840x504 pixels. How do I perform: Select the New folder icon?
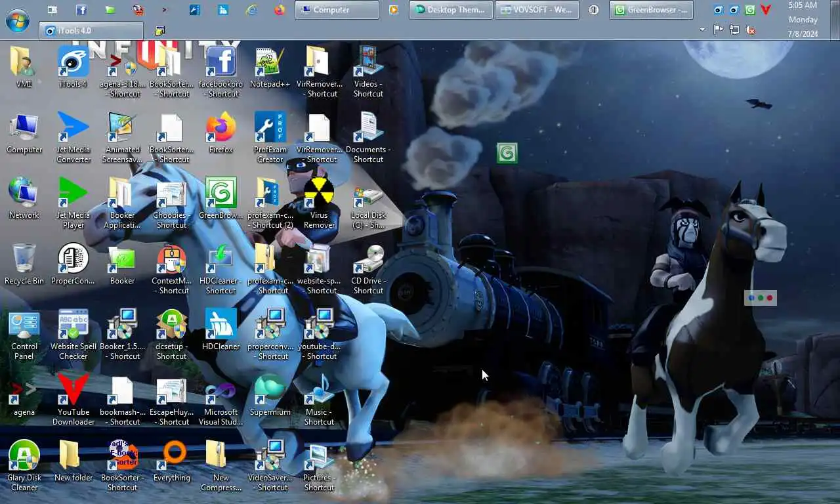(73, 461)
